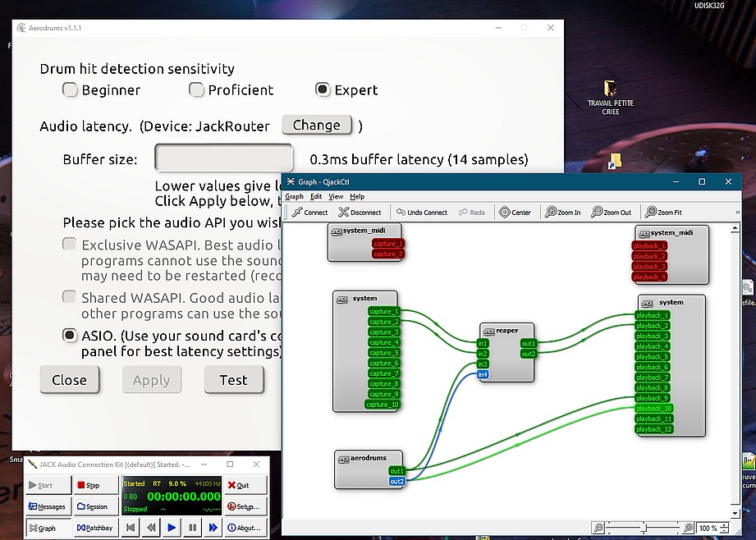Image resolution: width=756 pixels, height=540 pixels.
Task: Select system_midi capture_2 port
Action: click(387, 254)
